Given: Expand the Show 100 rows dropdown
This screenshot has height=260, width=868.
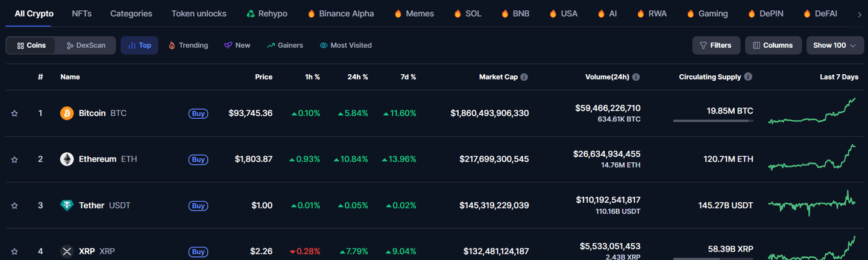Looking at the screenshot, I should (834, 45).
